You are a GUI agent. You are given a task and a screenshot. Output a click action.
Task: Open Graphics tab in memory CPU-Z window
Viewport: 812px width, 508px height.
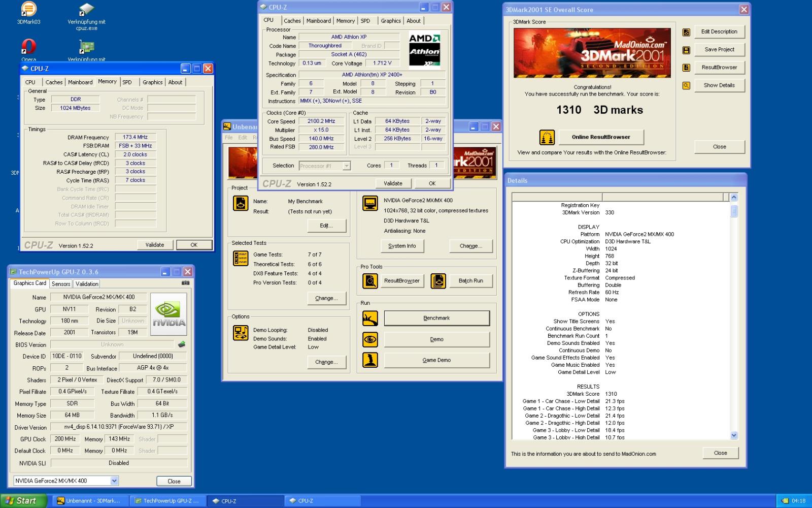(x=153, y=82)
